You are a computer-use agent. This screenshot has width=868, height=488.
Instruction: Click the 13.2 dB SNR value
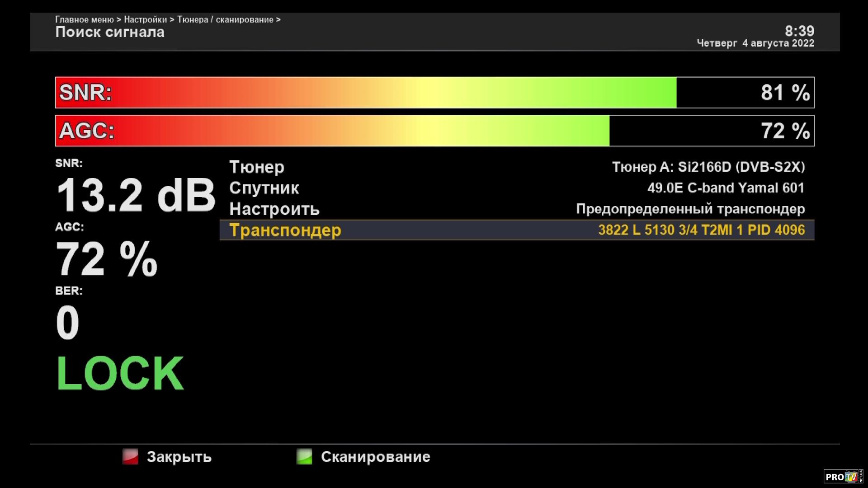click(136, 195)
